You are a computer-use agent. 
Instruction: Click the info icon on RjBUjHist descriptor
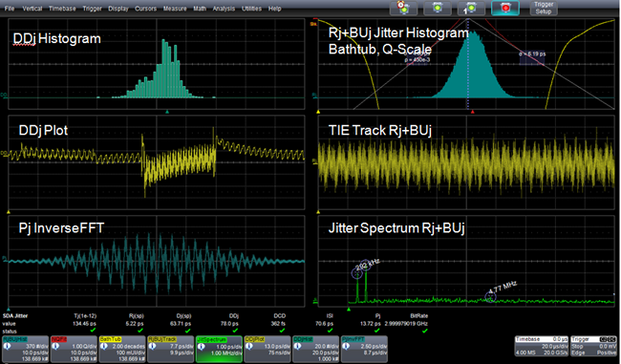(x=7, y=346)
